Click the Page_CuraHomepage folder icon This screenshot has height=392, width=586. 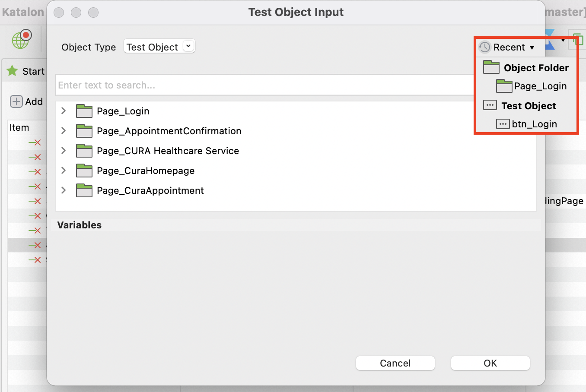click(84, 171)
